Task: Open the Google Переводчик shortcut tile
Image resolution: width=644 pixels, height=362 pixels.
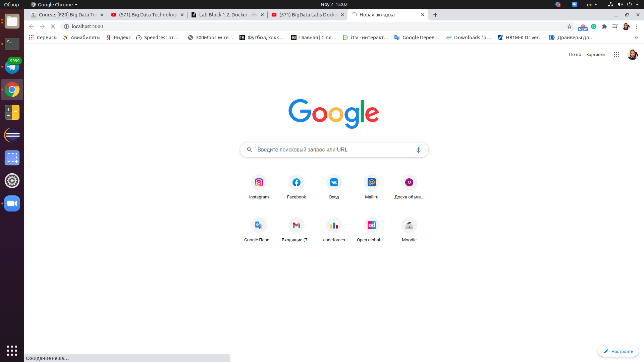Action: tap(259, 230)
